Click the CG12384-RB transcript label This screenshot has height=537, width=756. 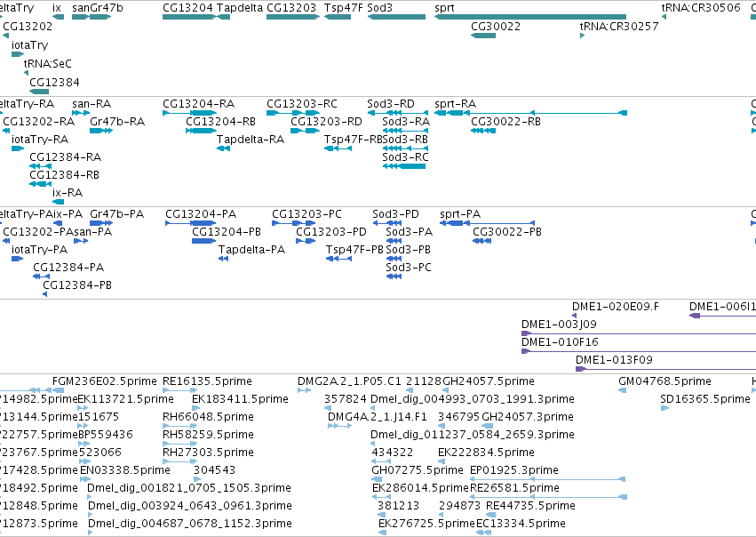pyautogui.click(x=64, y=175)
